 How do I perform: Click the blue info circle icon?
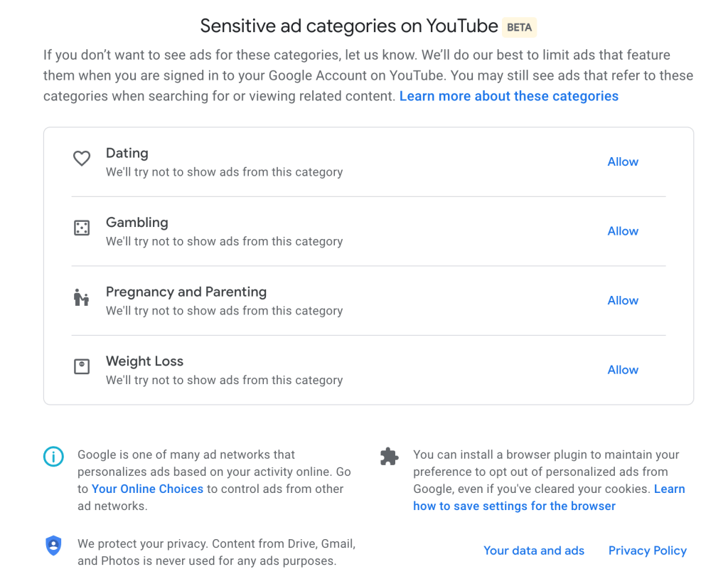click(x=53, y=457)
